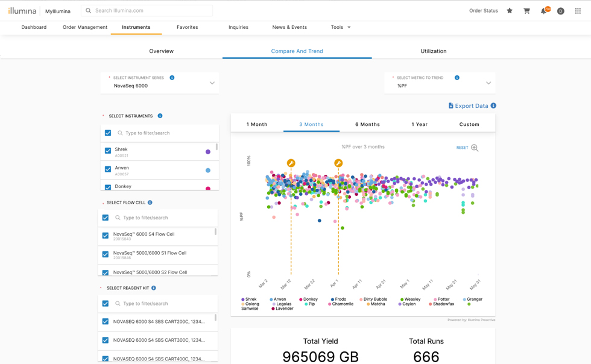Click the Reset chart button
591x364 pixels.
click(x=462, y=148)
